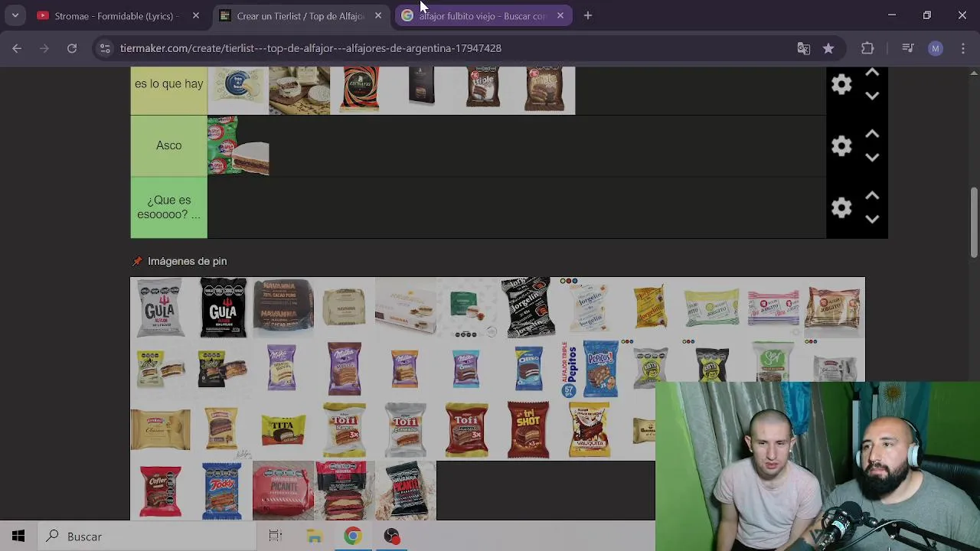
Task: Select the yellow Jorgelin alfajor image
Action: (x=651, y=308)
